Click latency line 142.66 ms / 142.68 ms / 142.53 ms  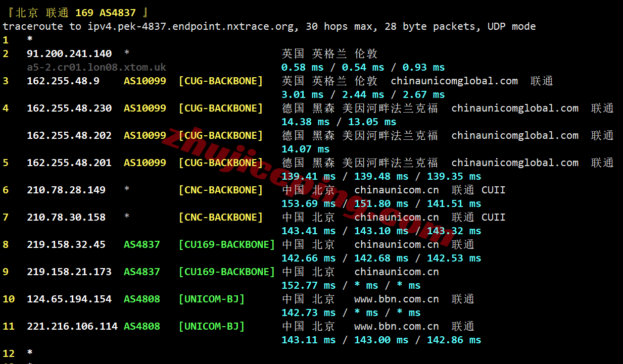381,258
